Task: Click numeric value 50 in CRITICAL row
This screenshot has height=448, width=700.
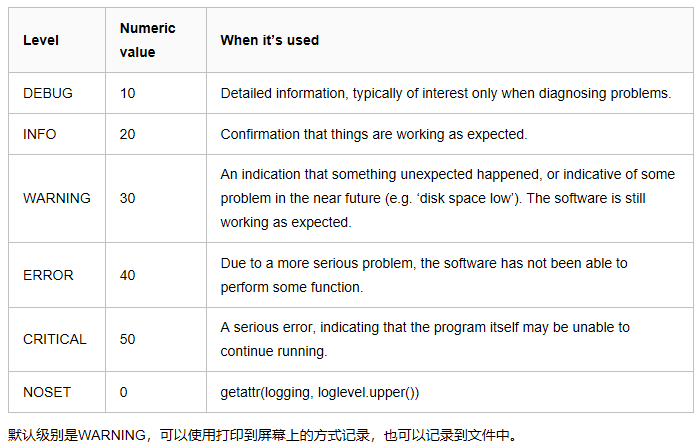Action: pyautogui.click(x=127, y=339)
